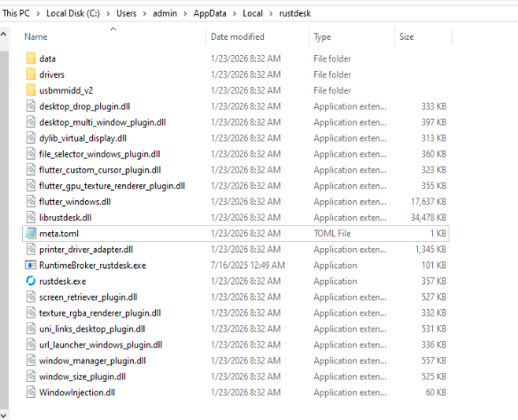This screenshot has height=420, width=518.
Task: Navigate to the Users breadcrumb folder
Action: point(127,13)
